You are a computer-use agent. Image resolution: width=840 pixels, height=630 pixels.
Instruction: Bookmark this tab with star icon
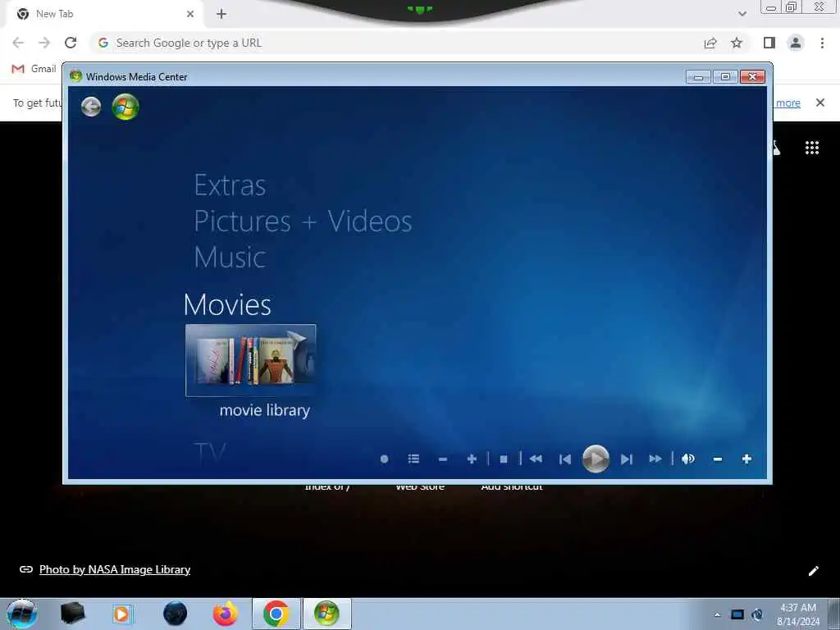[737, 43]
